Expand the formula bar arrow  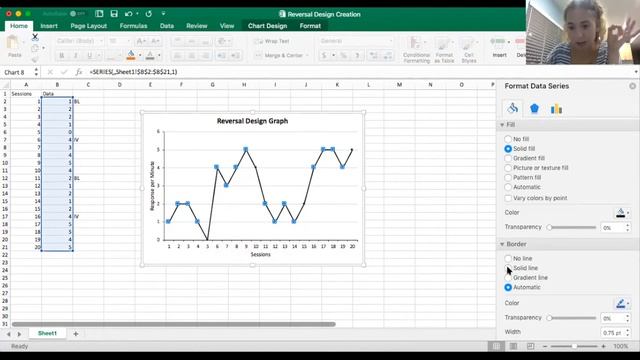point(636,72)
